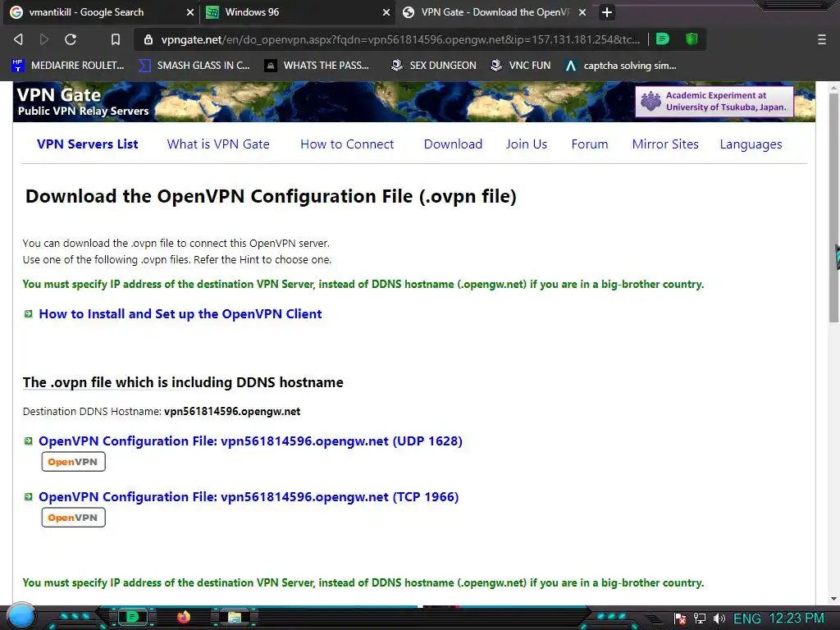The image size is (840, 630).
Task: Open the Join Us page
Action: pos(527,144)
